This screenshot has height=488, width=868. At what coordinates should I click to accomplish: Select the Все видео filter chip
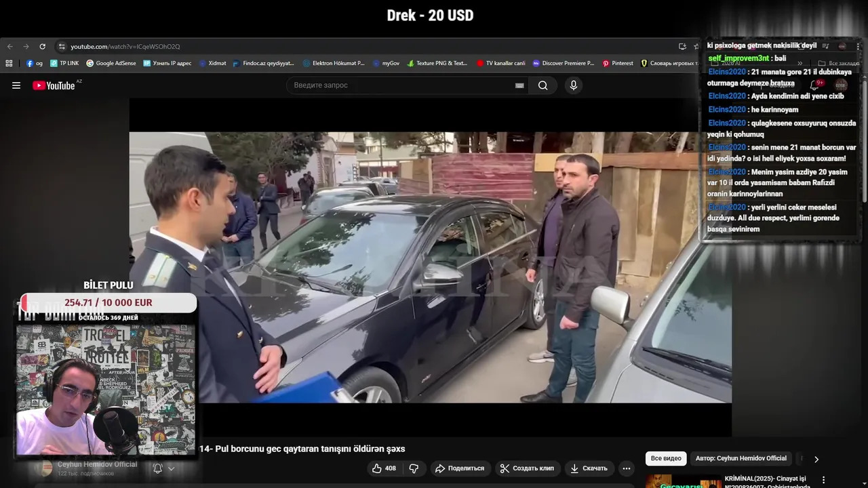tap(666, 459)
